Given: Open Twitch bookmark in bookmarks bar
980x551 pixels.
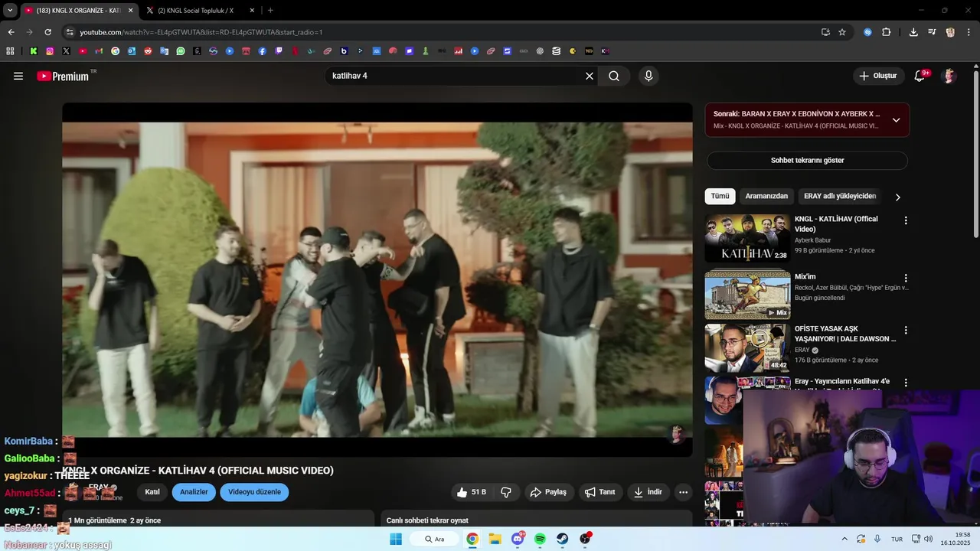Looking at the screenshot, I should [279, 51].
